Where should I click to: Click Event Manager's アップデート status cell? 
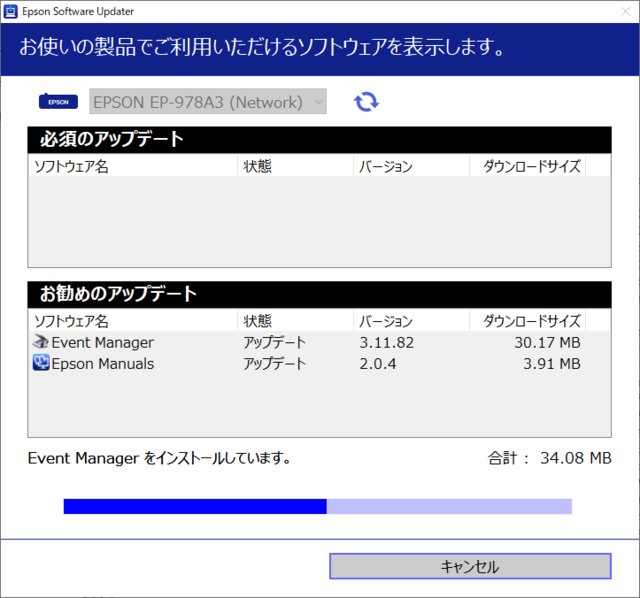[275, 342]
